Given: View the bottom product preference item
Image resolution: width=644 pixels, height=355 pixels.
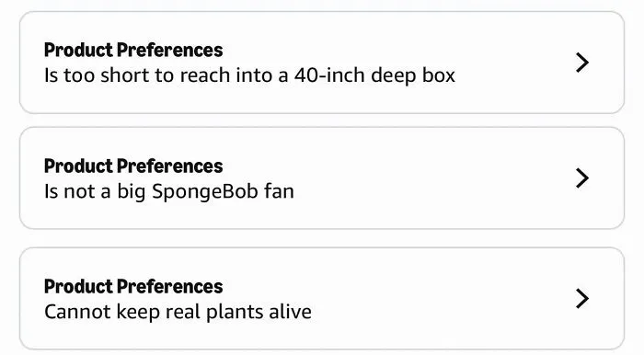Looking at the screenshot, I should [x=322, y=298].
